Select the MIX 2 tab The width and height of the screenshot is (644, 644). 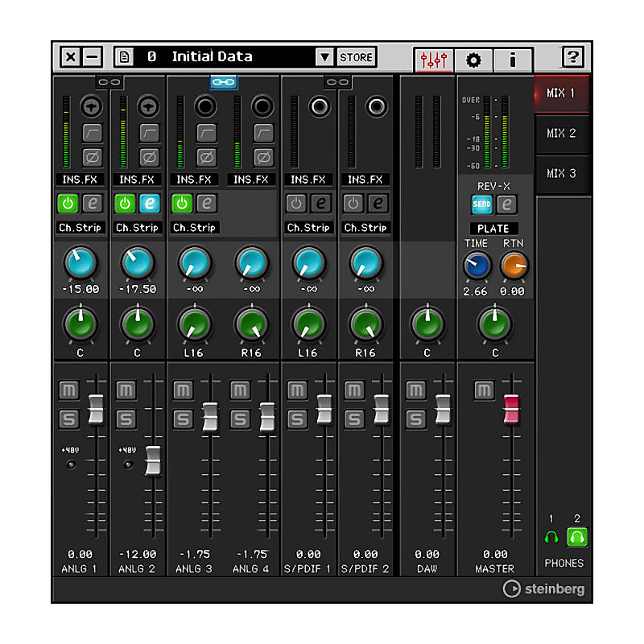coord(561,133)
